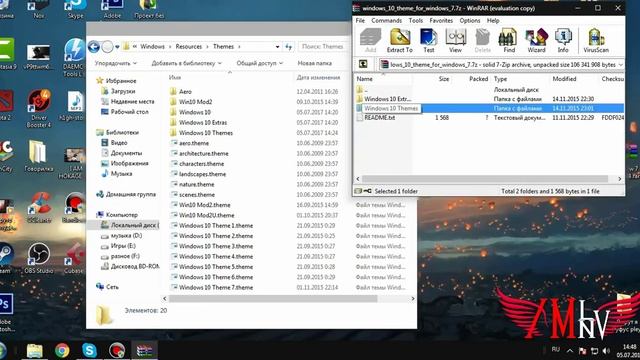Viewport: 640px width, 360px height.
Task: Select the Говорилка folder on desktop
Action: pyautogui.click(x=38, y=156)
